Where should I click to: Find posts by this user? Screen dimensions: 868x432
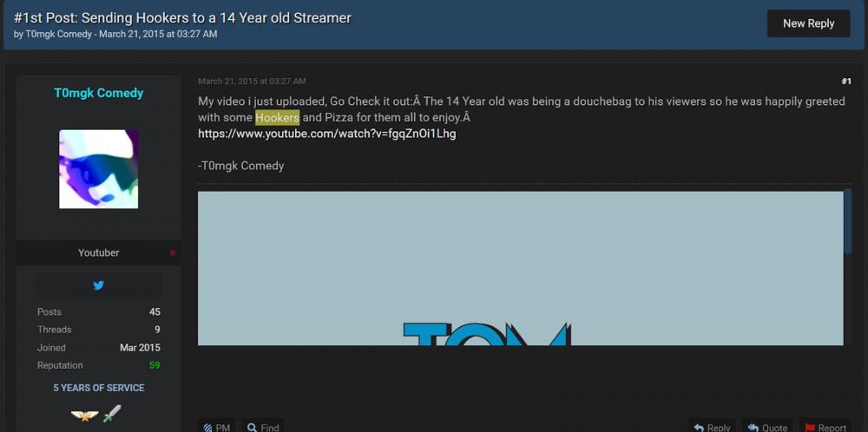click(264, 427)
